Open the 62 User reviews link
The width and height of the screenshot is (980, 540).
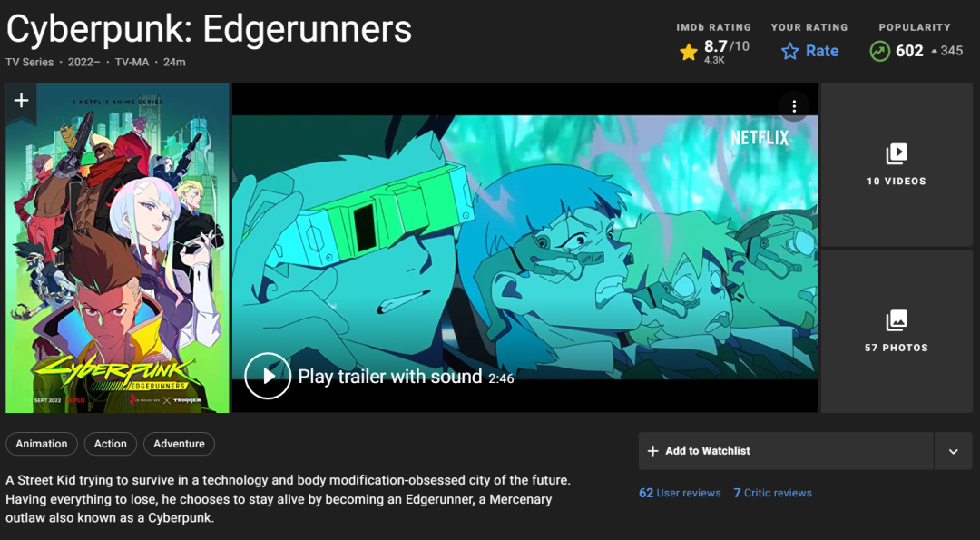pyautogui.click(x=680, y=493)
